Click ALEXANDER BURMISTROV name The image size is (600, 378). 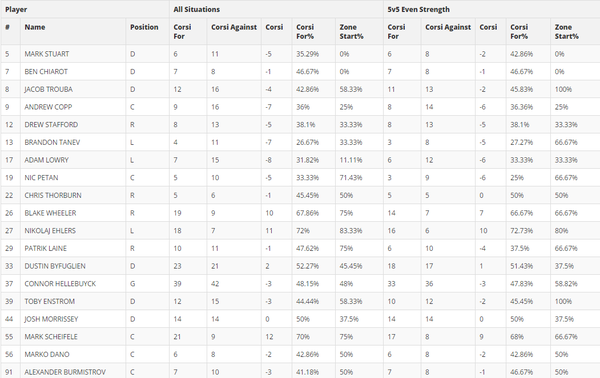click(65, 372)
